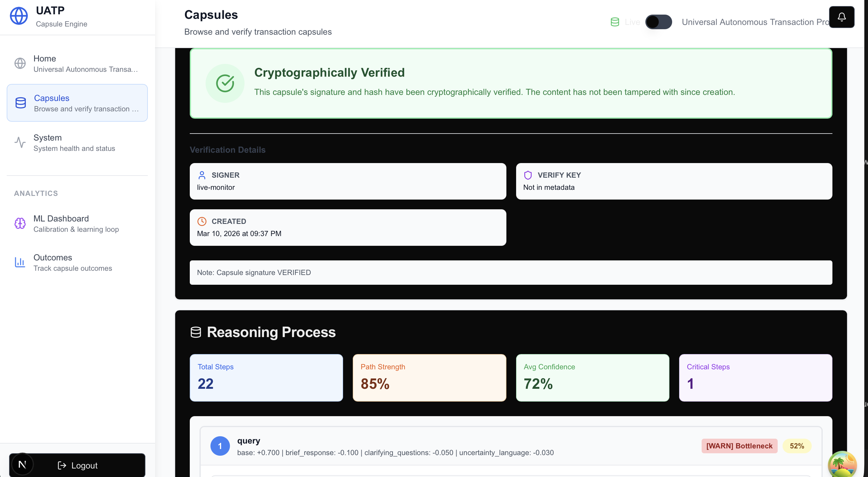Screen dimensions: 868x477
Task: Click the System health activity icon
Action: pos(20,142)
